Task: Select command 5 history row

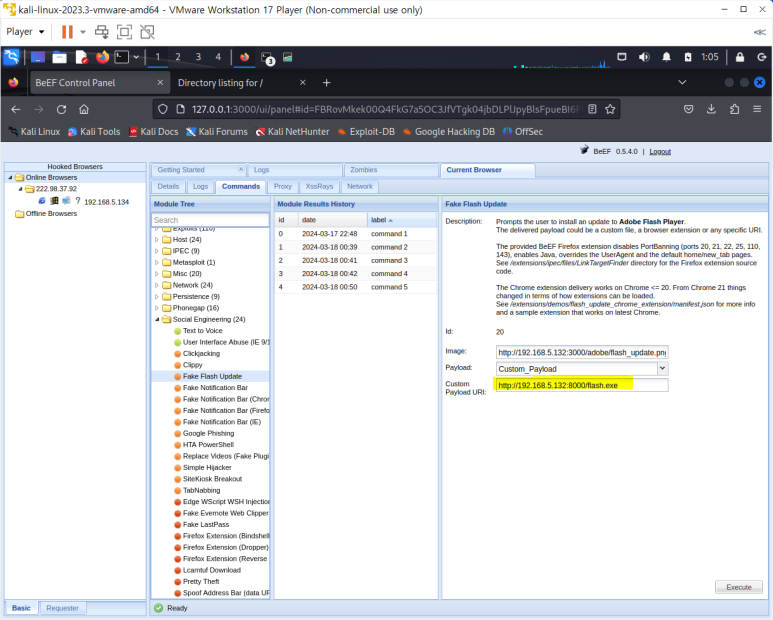Action: point(355,287)
